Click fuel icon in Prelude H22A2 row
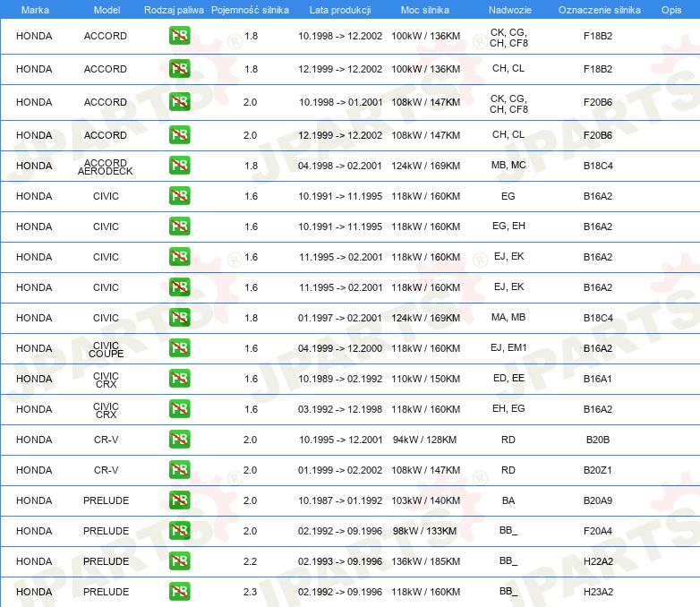 click(x=179, y=561)
